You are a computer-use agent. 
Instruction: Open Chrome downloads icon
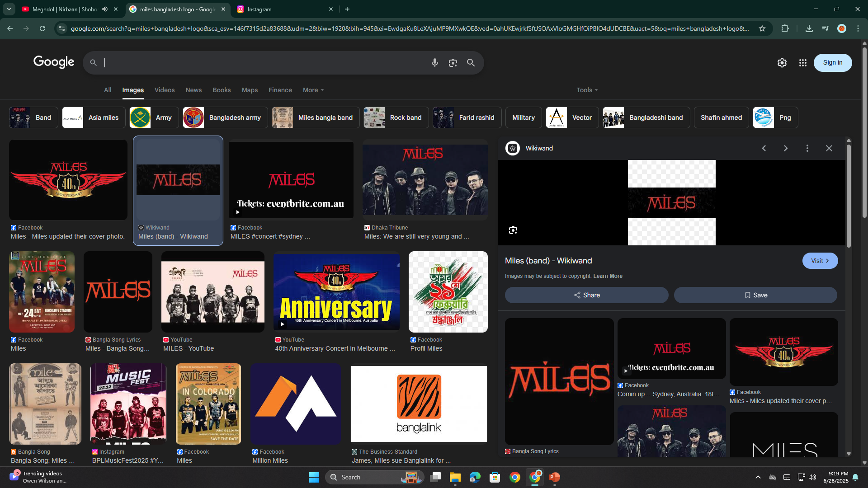coord(809,28)
